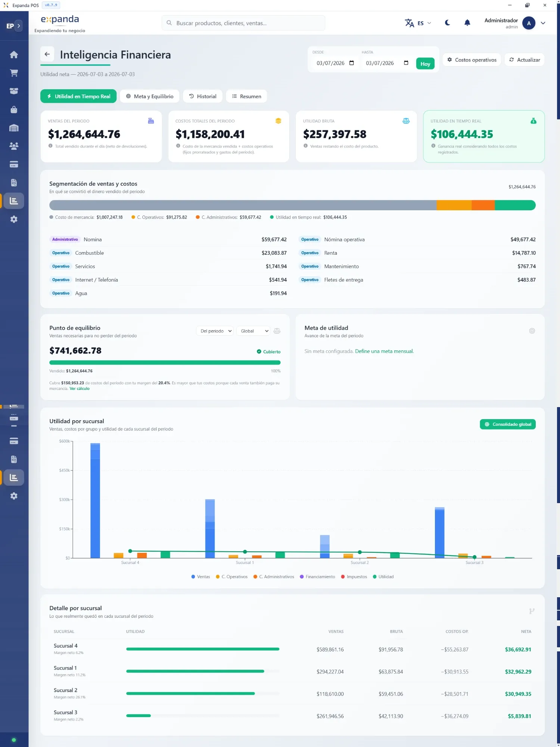Switch to the Resumen tab
This screenshot has height=747, width=560.
click(x=246, y=96)
